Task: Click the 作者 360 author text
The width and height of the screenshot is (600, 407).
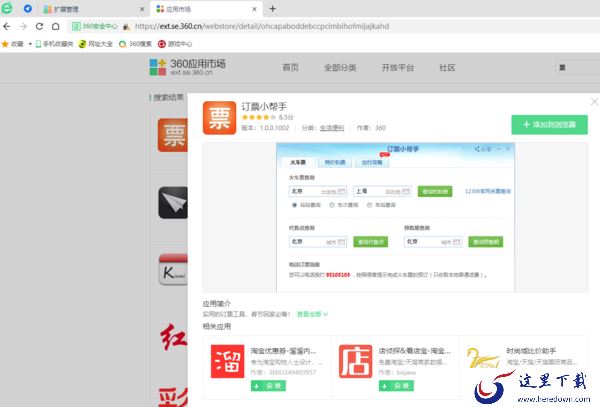Action: (x=371, y=128)
